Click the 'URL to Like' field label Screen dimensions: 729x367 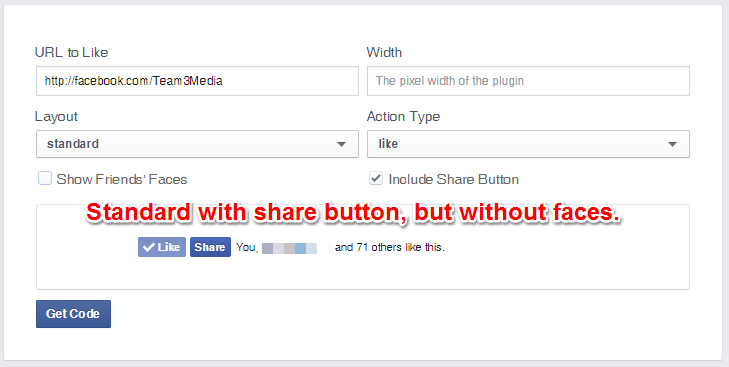(x=71, y=52)
